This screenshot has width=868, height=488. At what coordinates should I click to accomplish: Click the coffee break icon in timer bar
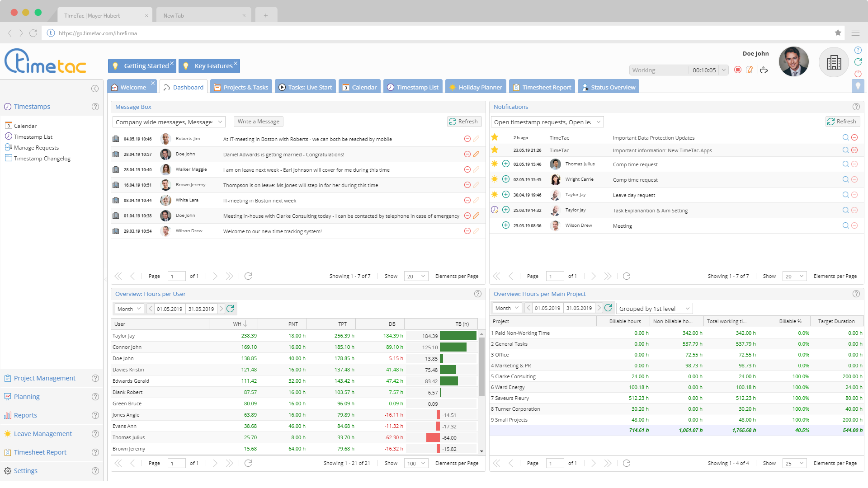[764, 70]
